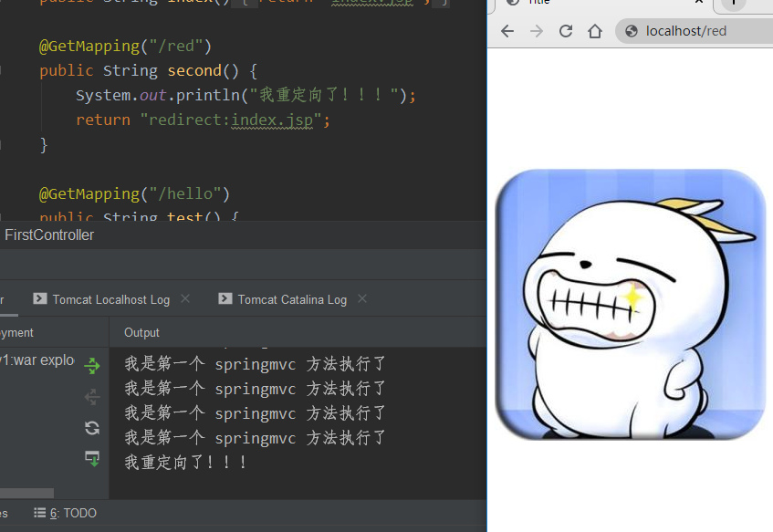Click the @GetMapping("/red") annotation

pyautogui.click(x=125, y=46)
